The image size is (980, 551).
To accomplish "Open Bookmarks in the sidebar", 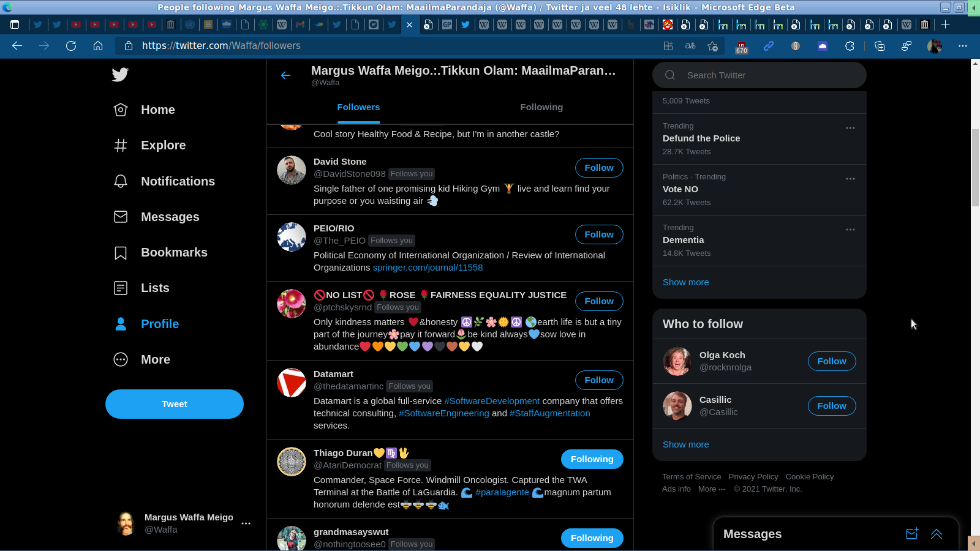I will coord(160,252).
